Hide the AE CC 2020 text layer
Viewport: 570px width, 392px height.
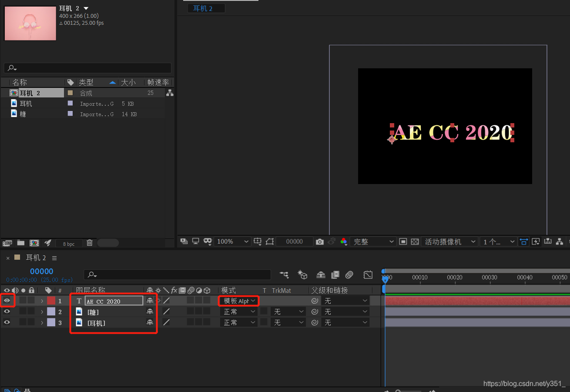(7, 300)
